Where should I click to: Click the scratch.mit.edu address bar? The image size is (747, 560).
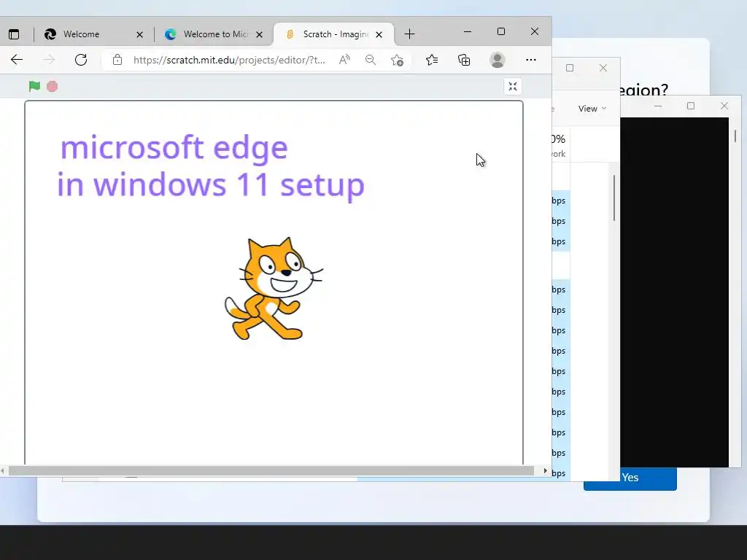coord(229,60)
